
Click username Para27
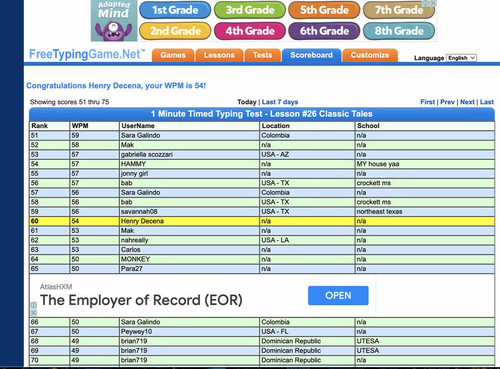(x=132, y=269)
